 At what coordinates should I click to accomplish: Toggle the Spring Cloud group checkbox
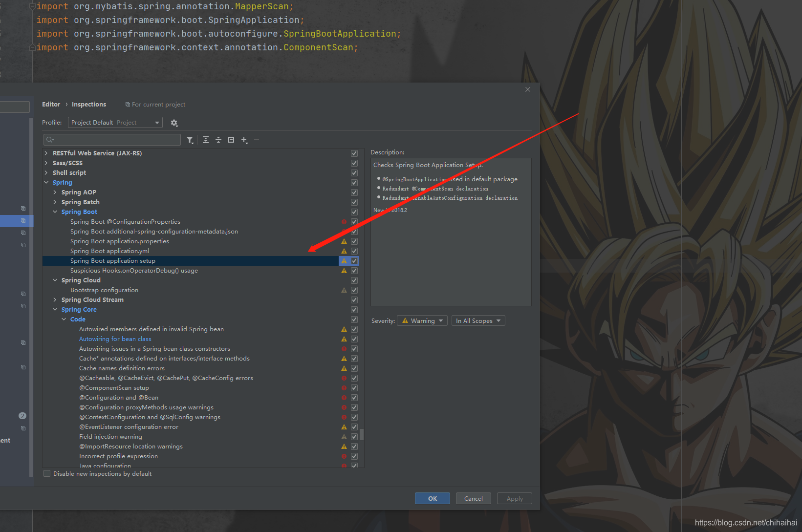354,280
